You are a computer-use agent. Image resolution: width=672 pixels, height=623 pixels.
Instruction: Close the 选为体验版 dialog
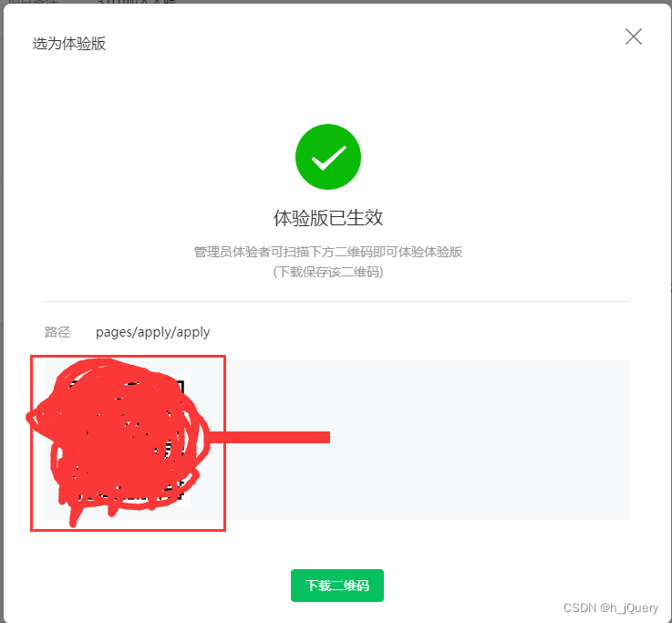633,36
